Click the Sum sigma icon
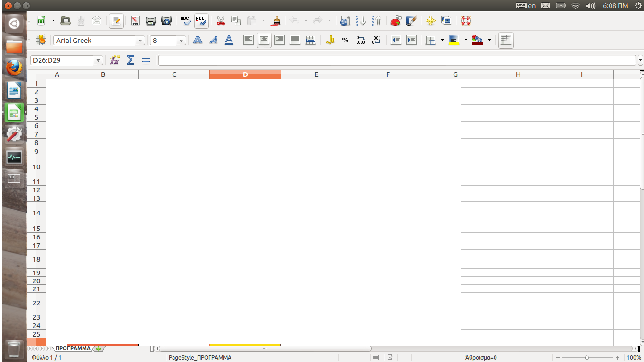The width and height of the screenshot is (644, 362). (x=131, y=60)
